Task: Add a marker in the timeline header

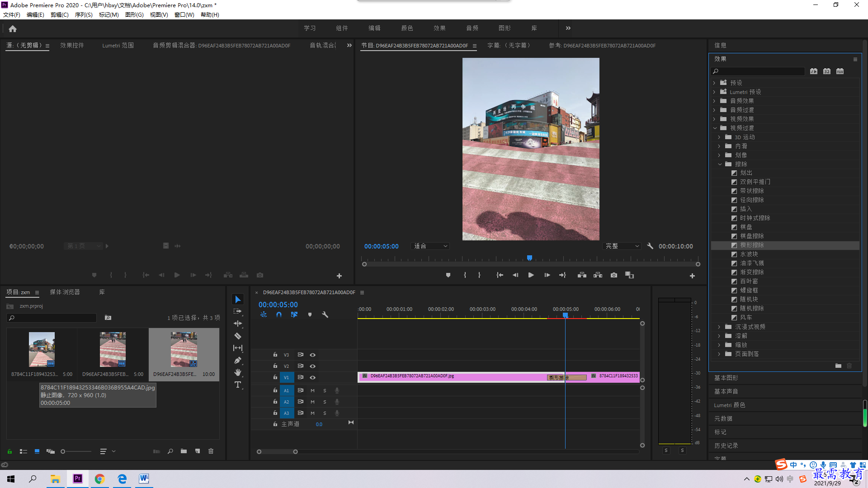Action: pos(310,314)
